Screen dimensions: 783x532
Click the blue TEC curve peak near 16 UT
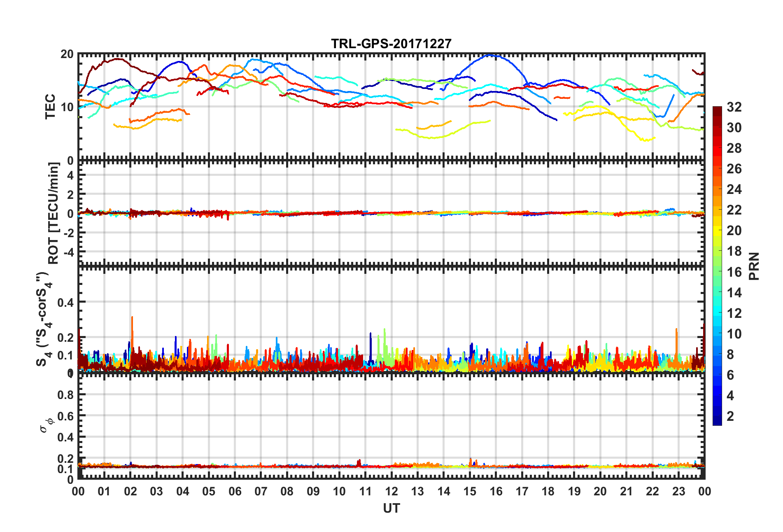(x=490, y=55)
